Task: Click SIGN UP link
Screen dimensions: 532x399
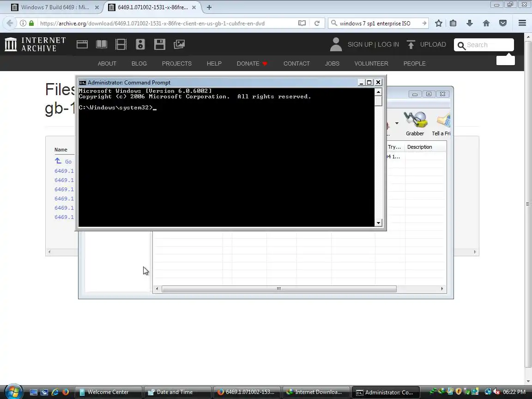Action: coord(360,44)
